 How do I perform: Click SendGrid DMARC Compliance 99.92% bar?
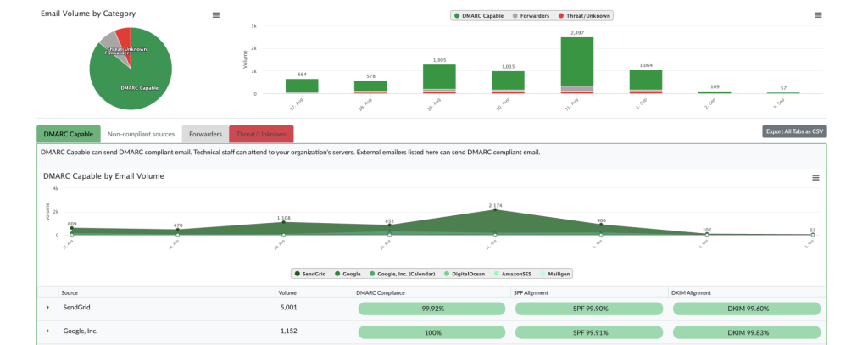[x=431, y=309]
